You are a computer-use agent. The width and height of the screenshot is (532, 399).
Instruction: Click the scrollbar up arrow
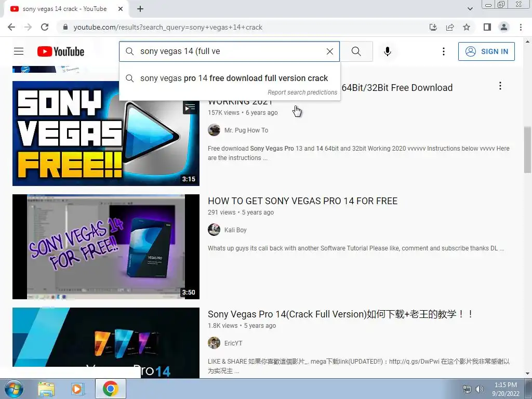(x=527, y=42)
